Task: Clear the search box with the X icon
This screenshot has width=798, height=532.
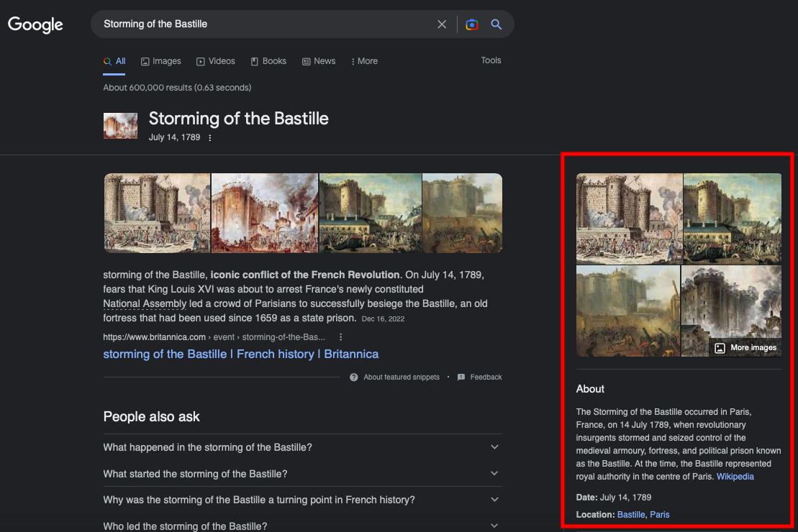Action: pyautogui.click(x=442, y=24)
